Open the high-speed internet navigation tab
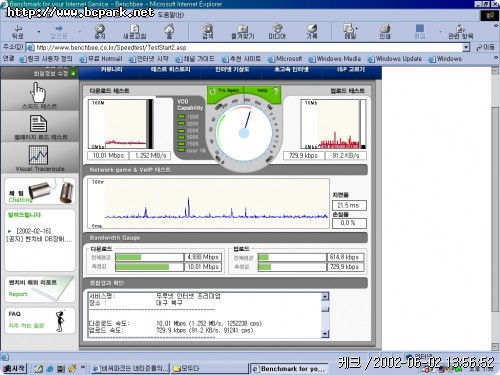The image size is (500, 375). [x=291, y=69]
